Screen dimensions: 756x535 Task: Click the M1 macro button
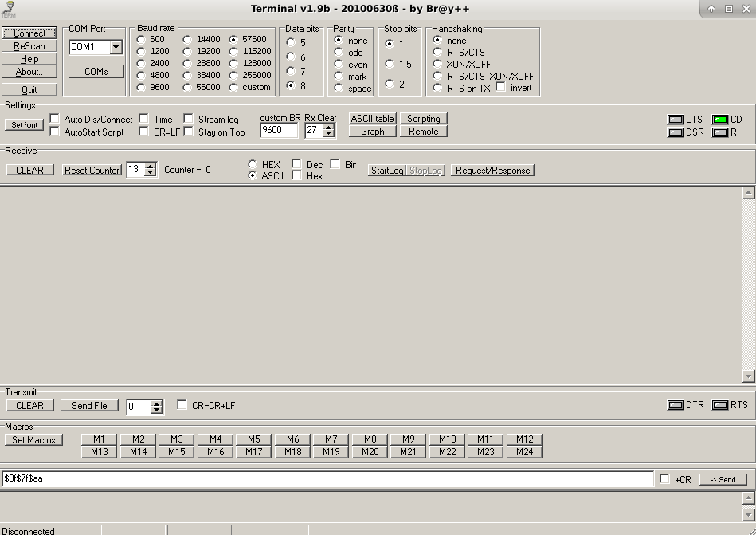[x=99, y=439]
